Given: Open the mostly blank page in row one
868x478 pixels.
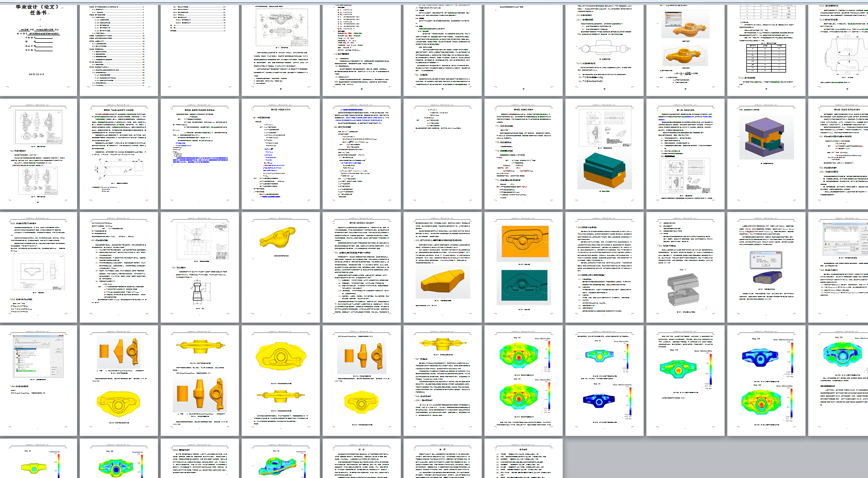Looking at the screenshot, I should 523,50.
